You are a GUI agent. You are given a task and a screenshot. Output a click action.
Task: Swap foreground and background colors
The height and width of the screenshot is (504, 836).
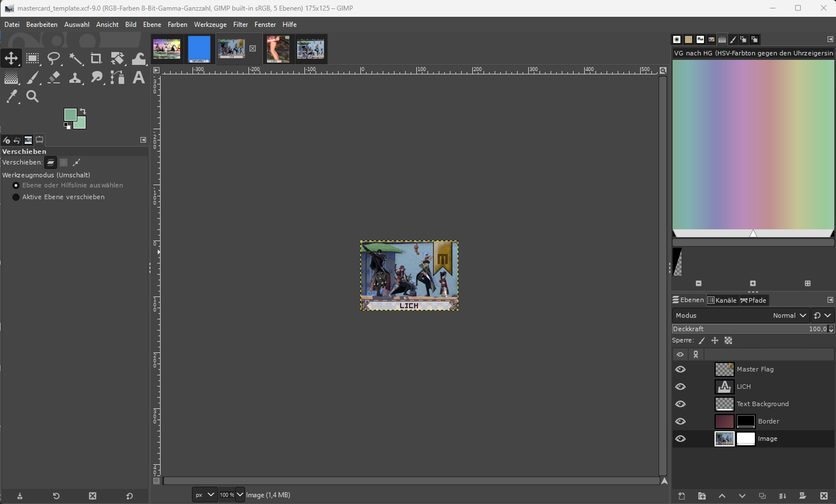click(x=83, y=111)
